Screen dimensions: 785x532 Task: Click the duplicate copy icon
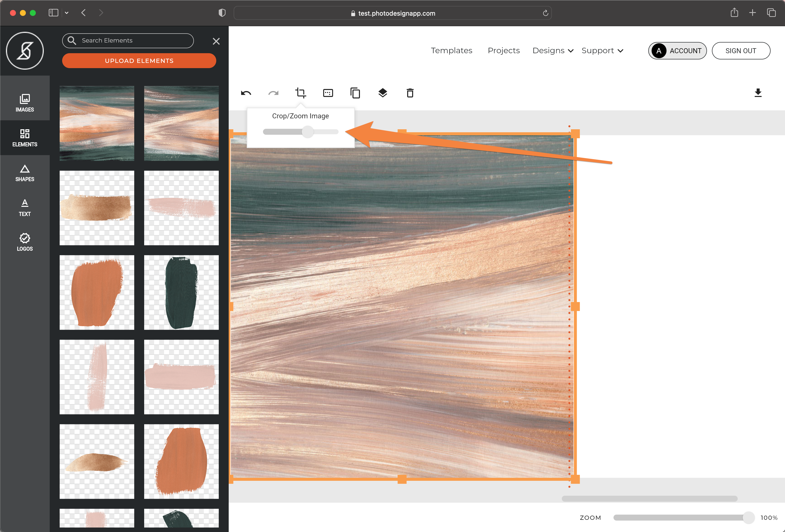(x=355, y=93)
